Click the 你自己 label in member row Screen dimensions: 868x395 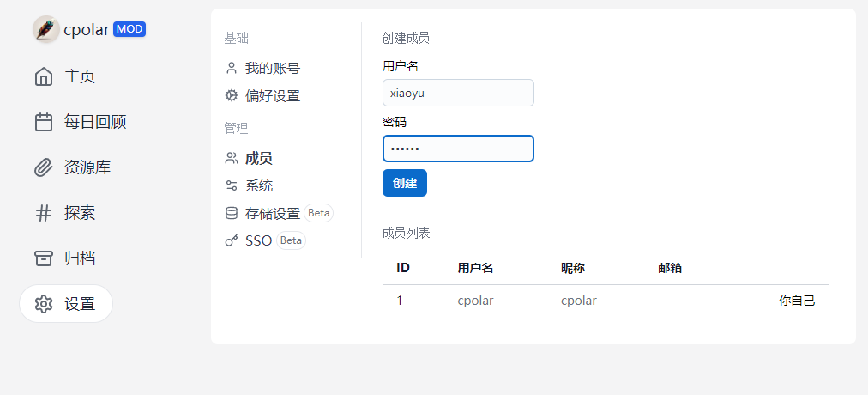[797, 301]
